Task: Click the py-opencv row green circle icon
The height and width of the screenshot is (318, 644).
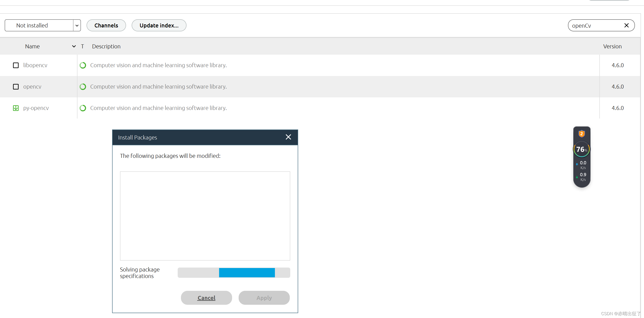Action: click(83, 108)
